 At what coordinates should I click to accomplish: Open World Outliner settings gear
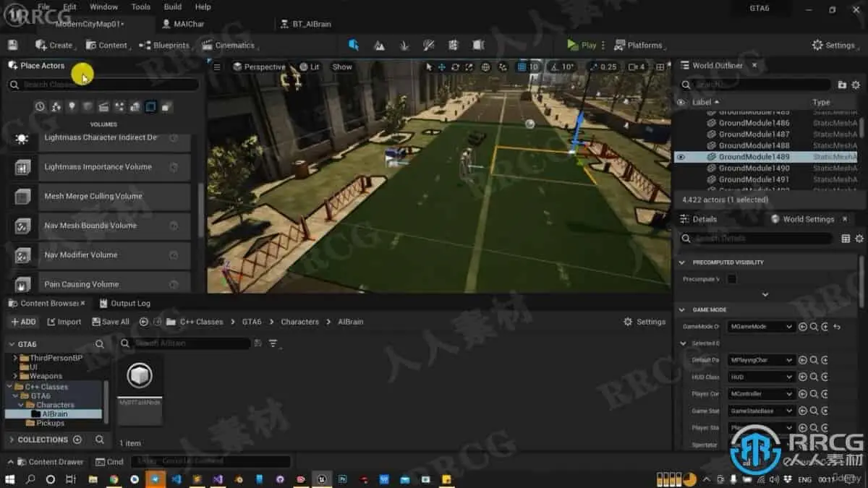855,85
